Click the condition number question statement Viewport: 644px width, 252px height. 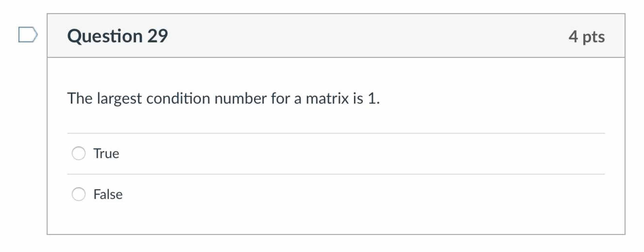(x=223, y=98)
